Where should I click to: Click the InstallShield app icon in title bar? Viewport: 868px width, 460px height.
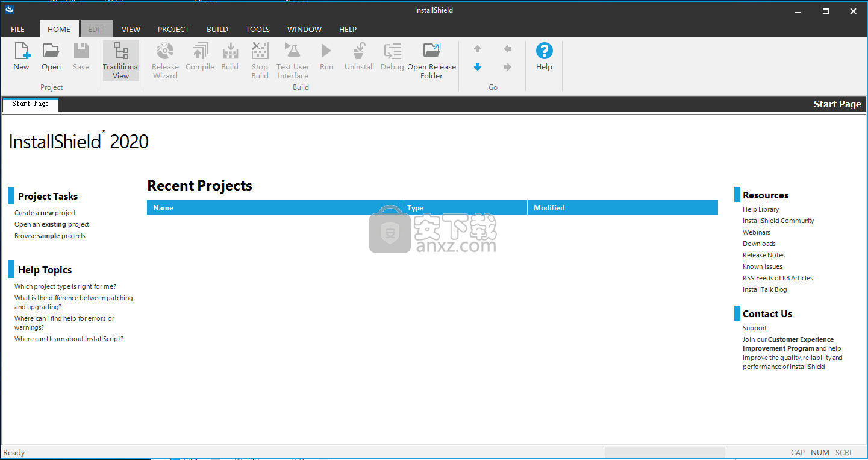pos(10,9)
